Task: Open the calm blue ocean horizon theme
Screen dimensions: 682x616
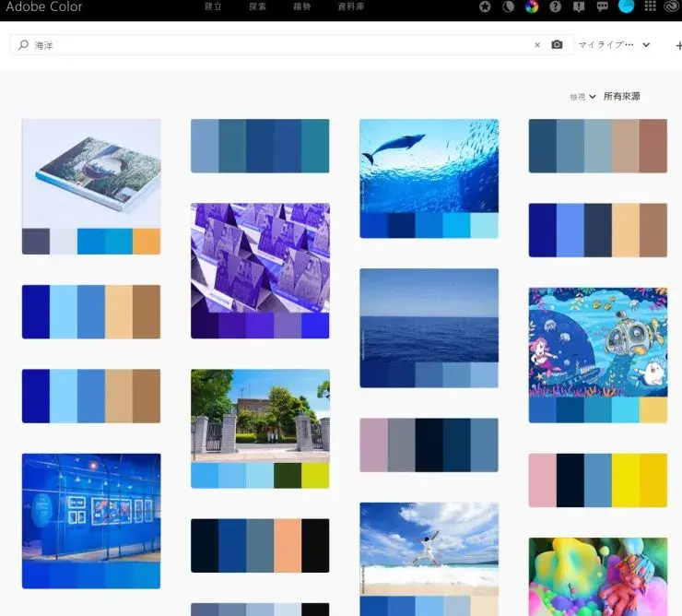Action: tap(429, 315)
